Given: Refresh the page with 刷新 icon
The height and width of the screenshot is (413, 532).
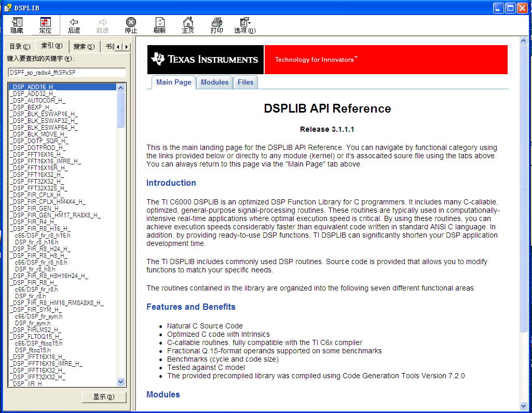Looking at the screenshot, I should [x=159, y=25].
